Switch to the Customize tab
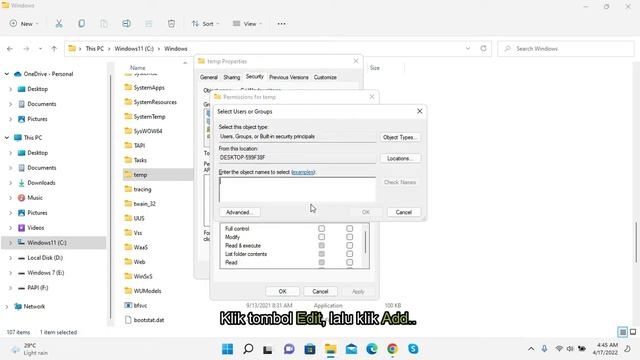640x360 pixels. [325, 77]
